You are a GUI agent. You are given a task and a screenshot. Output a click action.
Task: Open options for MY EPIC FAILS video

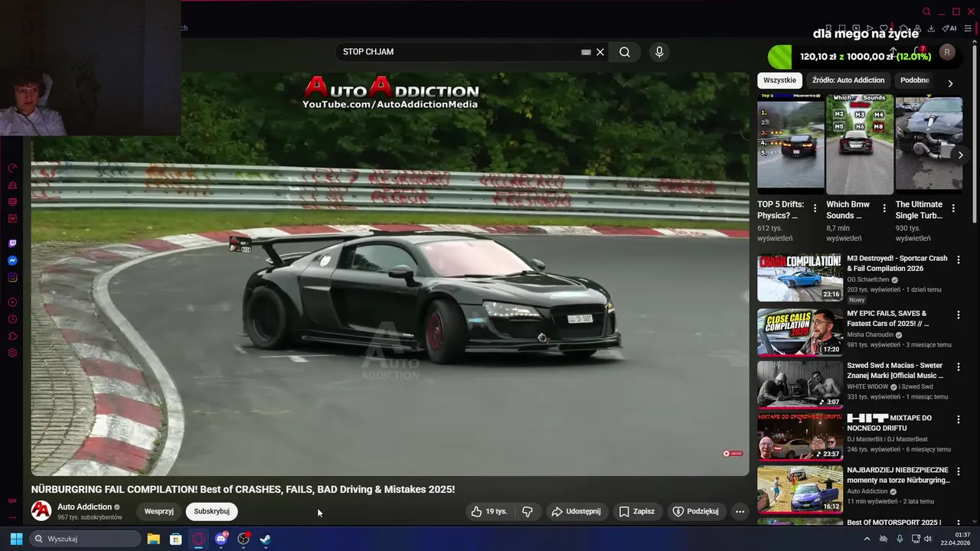tap(958, 315)
